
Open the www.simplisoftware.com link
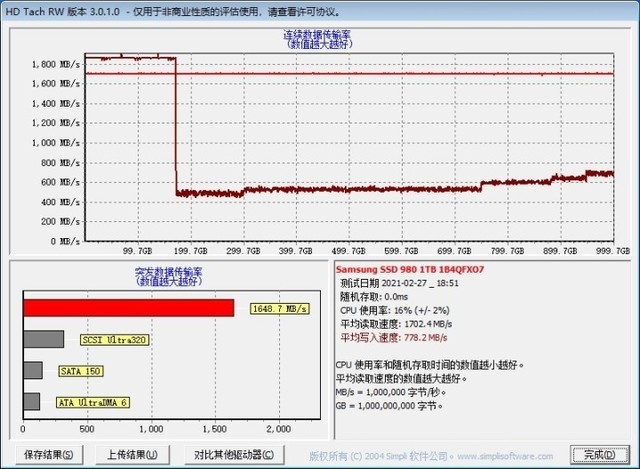tap(505, 456)
